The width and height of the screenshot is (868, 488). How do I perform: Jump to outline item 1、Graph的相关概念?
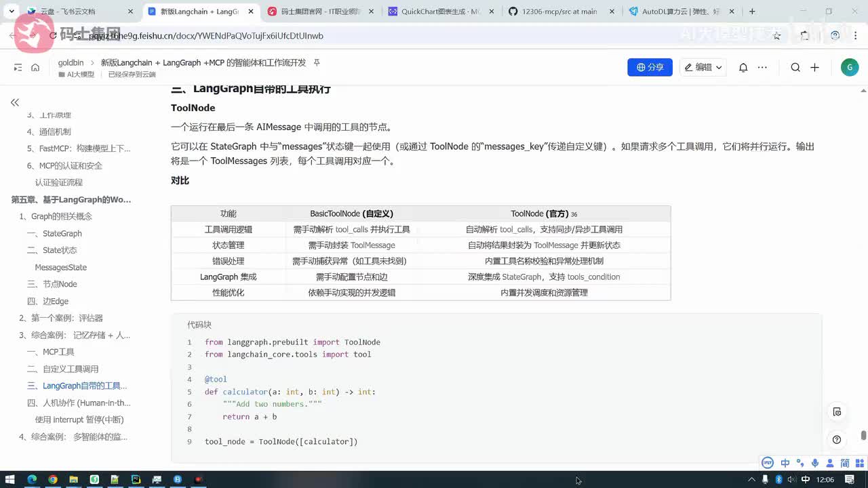[56, 216]
